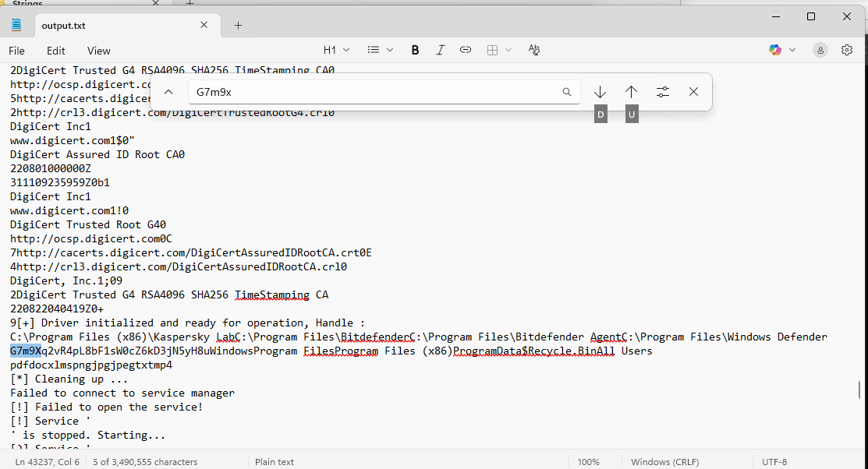Screen dimensions: 868x469
Task: Insert a link using the link icon
Action: coord(466,50)
